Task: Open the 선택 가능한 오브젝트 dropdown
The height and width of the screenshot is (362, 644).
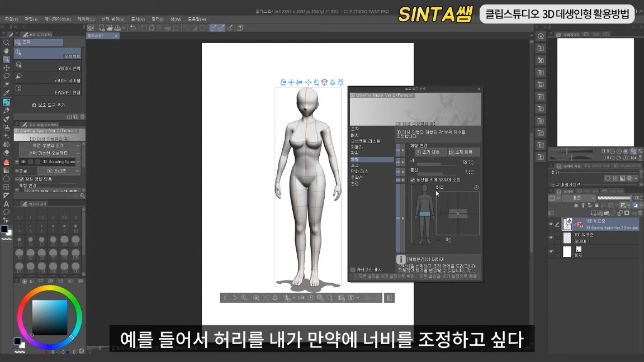Action: (50, 153)
